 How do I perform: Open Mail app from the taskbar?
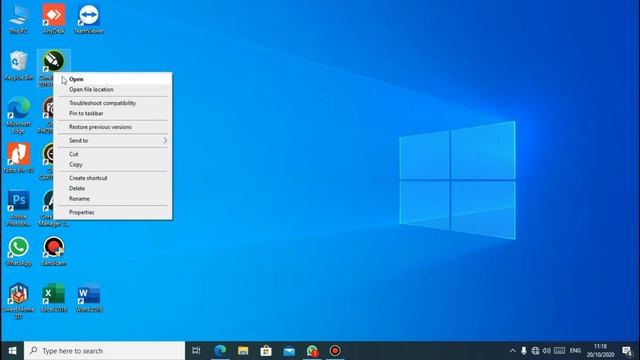coord(289,351)
